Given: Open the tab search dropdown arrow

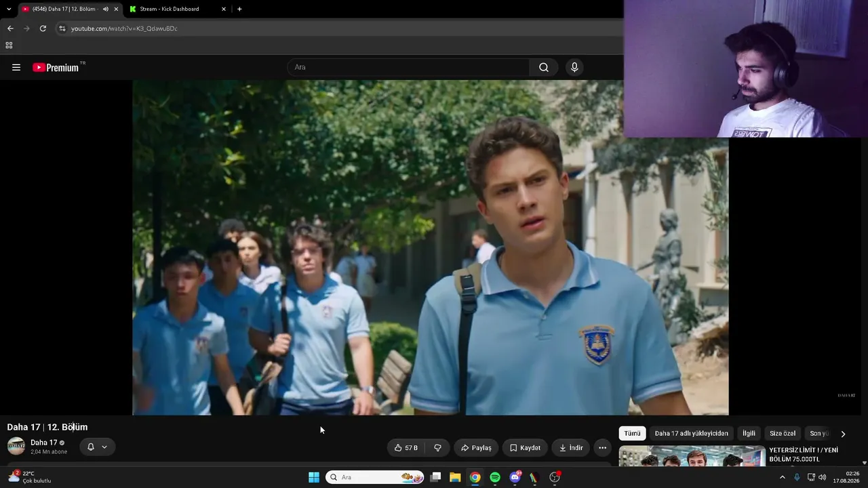Looking at the screenshot, I should click(8, 9).
